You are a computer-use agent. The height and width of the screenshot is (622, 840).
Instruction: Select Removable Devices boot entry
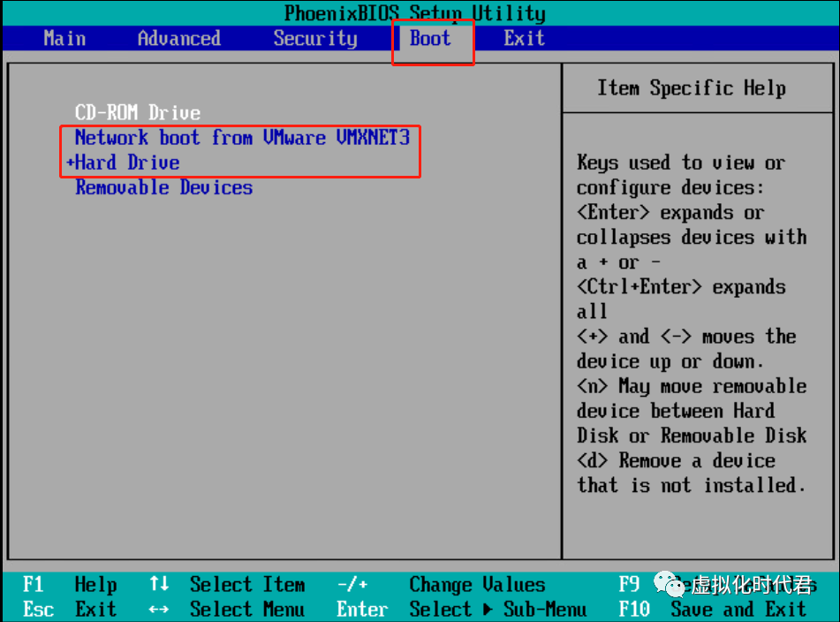tap(164, 187)
